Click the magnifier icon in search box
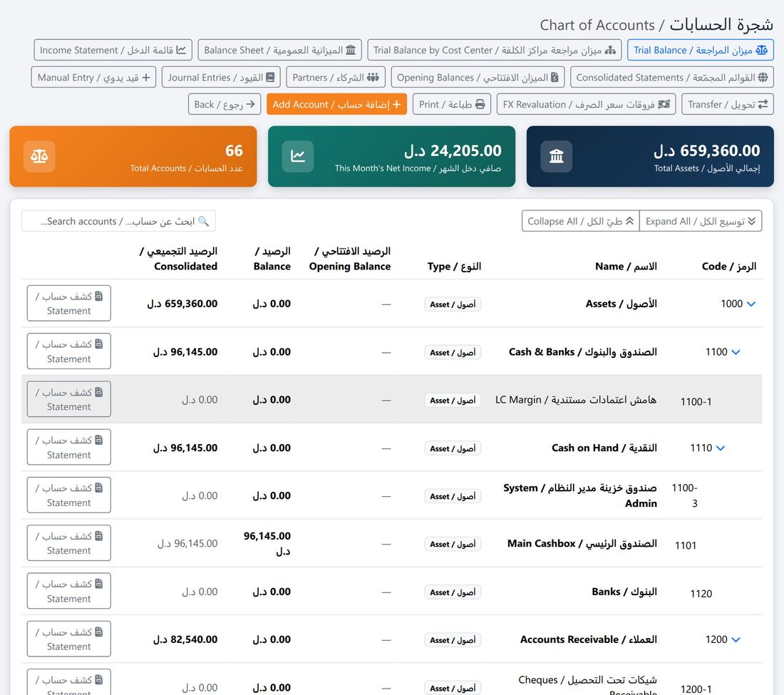The width and height of the screenshot is (784, 695). 204,221
